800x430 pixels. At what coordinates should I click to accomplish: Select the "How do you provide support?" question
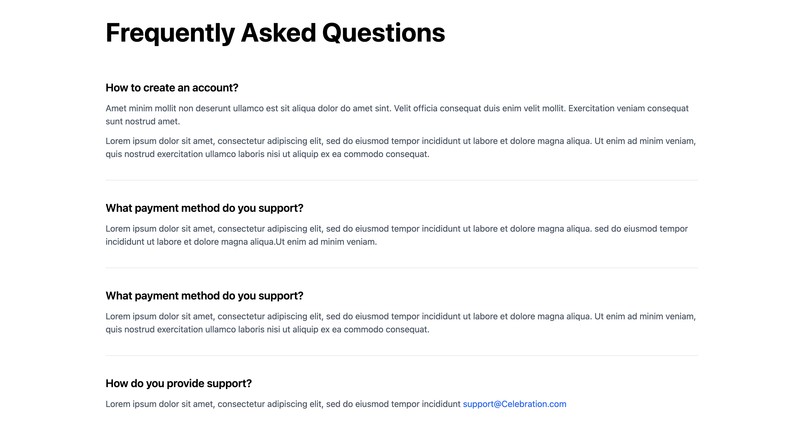(179, 384)
